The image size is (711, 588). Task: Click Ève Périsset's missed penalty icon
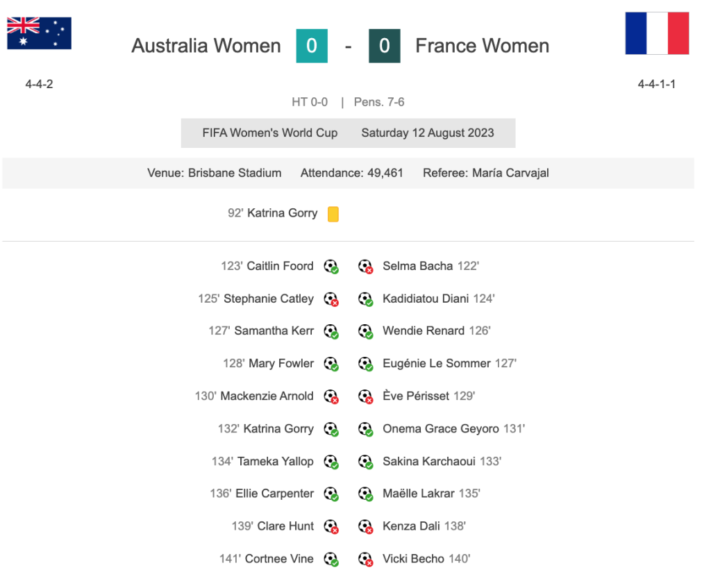[x=365, y=396]
